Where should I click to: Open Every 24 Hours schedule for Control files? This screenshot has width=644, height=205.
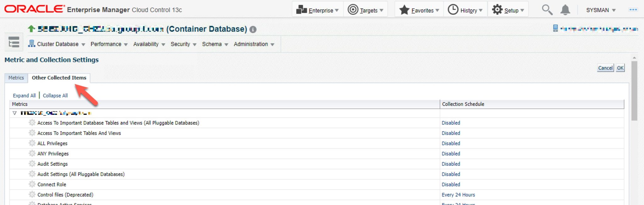[458, 195]
